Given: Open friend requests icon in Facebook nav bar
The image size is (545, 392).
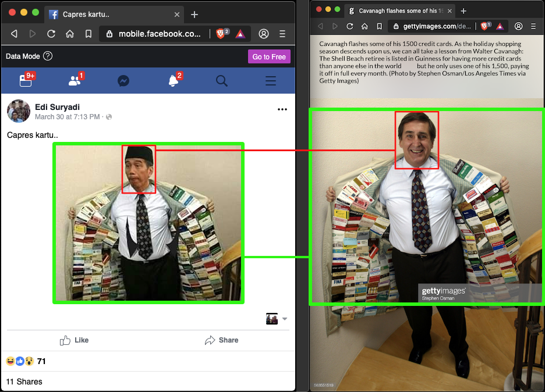Looking at the screenshot, I should pos(75,81).
